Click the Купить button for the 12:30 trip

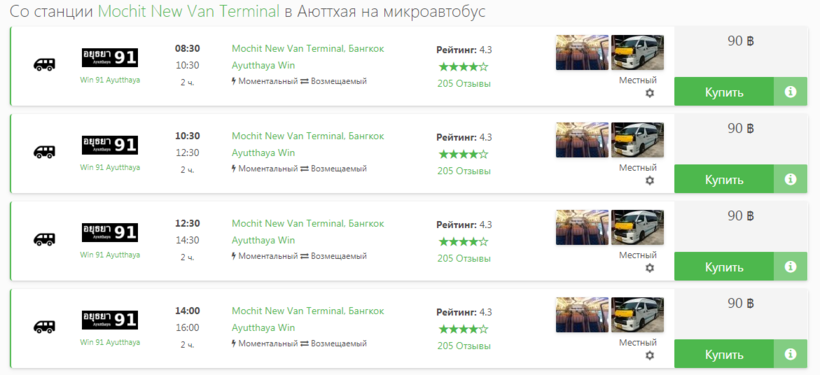click(x=724, y=267)
